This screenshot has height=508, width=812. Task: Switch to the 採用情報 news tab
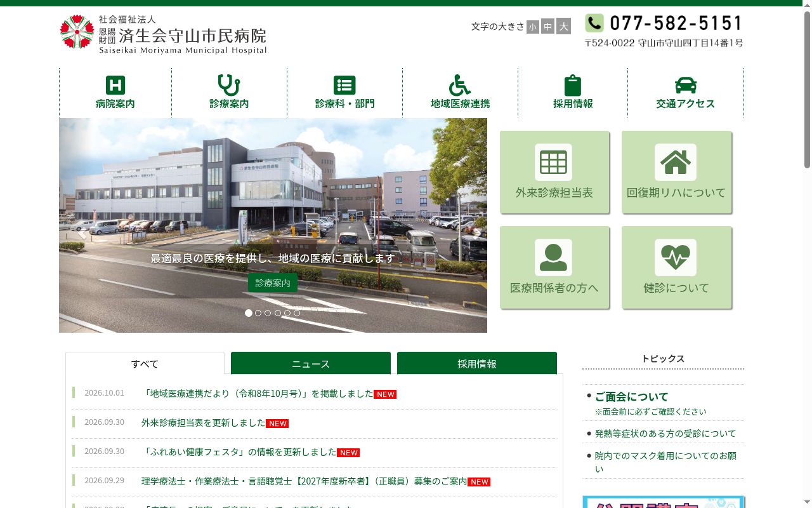477,363
